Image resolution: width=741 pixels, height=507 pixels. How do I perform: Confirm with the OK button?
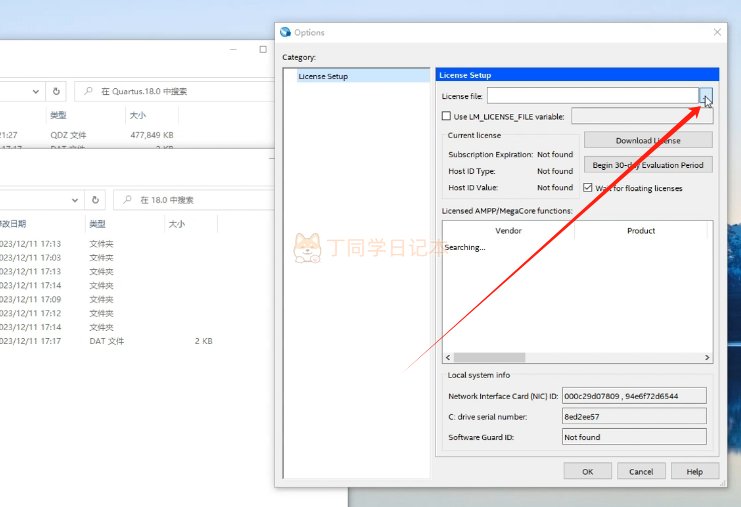tap(587, 472)
